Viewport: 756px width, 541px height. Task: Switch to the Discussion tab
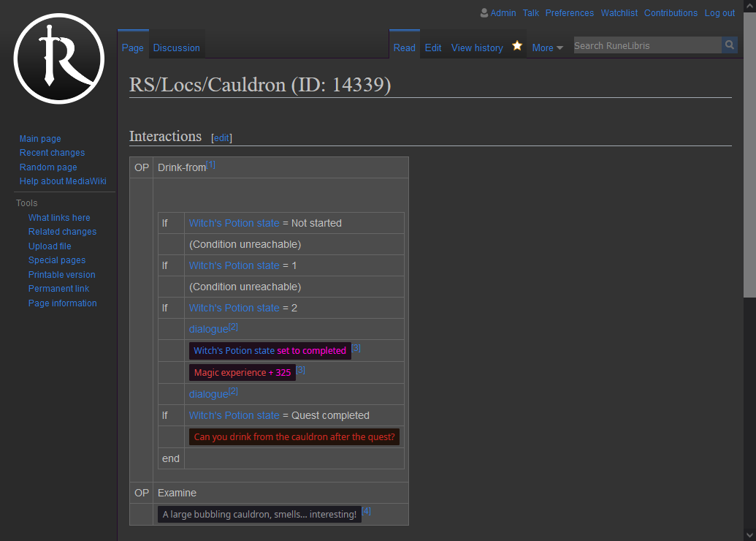[176, 48]
